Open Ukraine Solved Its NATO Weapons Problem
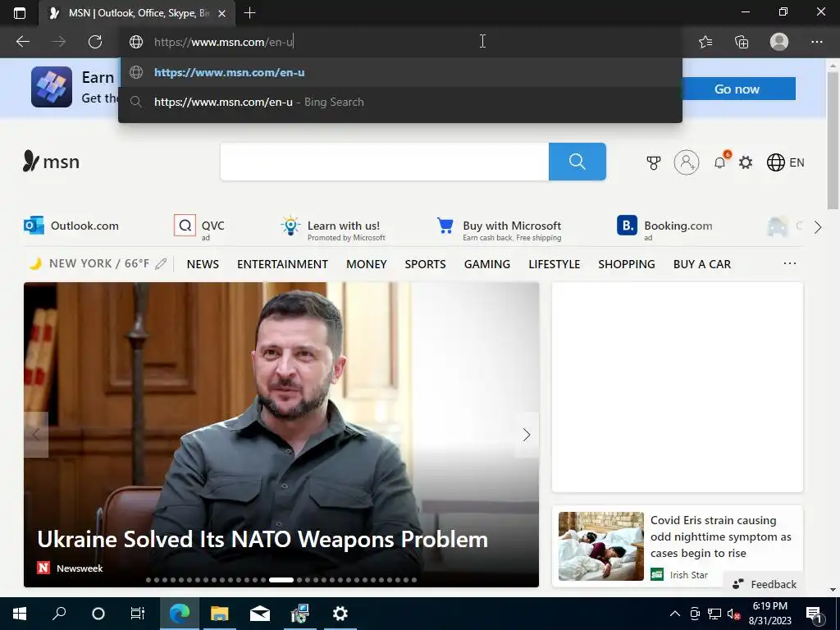840x630 pixels. pos(262,539)
